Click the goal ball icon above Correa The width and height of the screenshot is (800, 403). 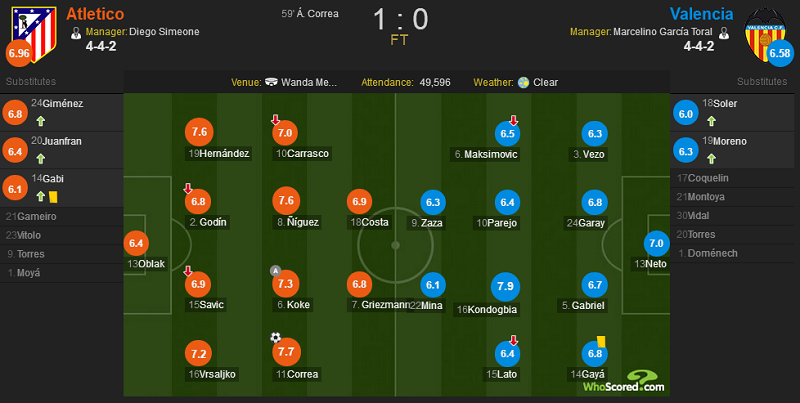(276, 337)
